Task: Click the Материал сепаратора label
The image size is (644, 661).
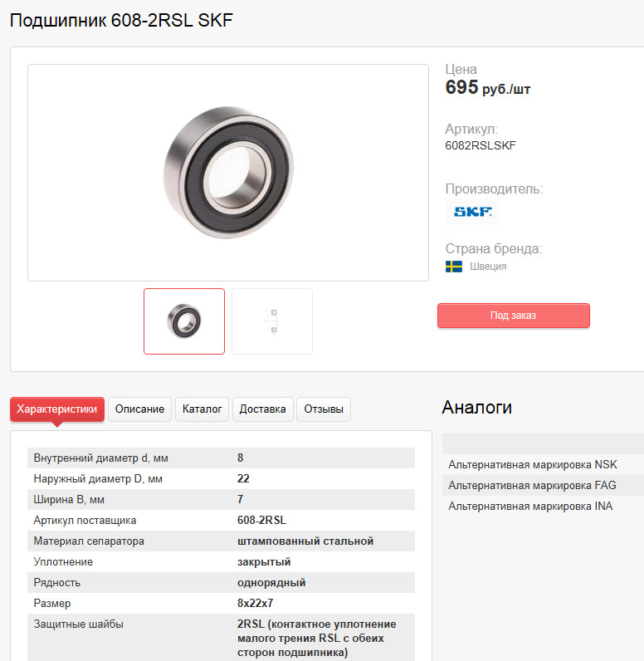Action: click(x=89, y=541)
